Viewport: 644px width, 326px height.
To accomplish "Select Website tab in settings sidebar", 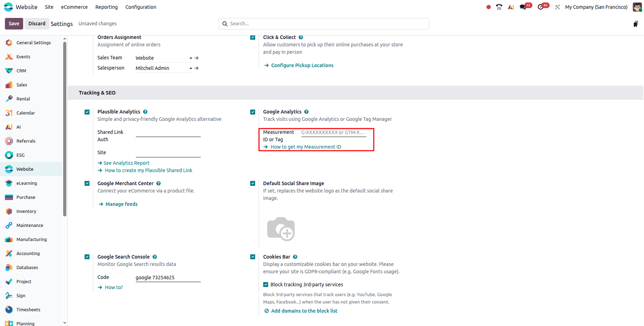I will [31, 169].
